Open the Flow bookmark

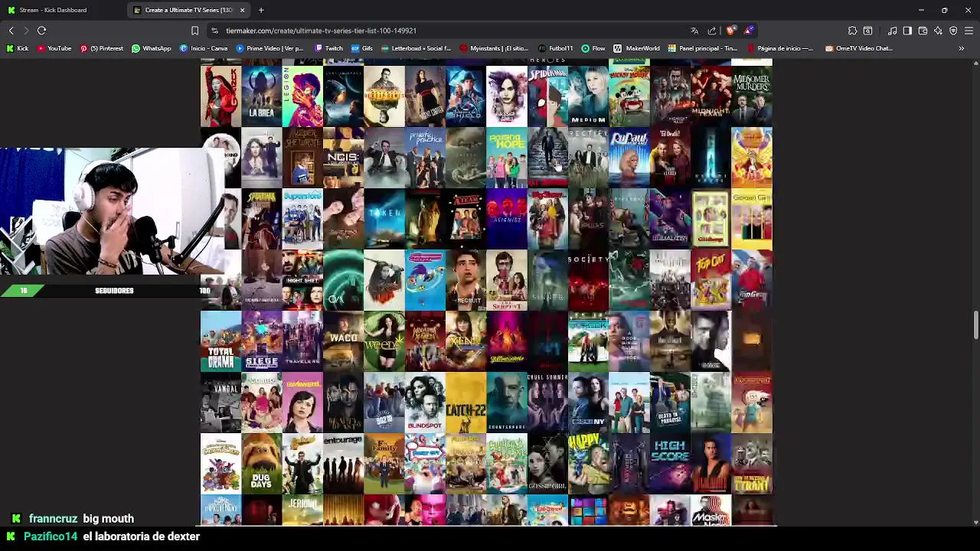[593, 48]
